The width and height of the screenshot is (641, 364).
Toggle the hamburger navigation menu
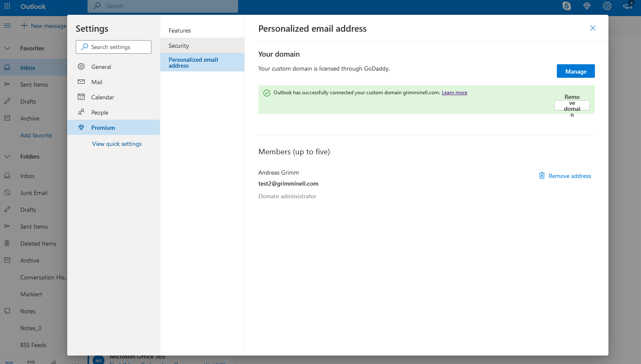[7, 26]
